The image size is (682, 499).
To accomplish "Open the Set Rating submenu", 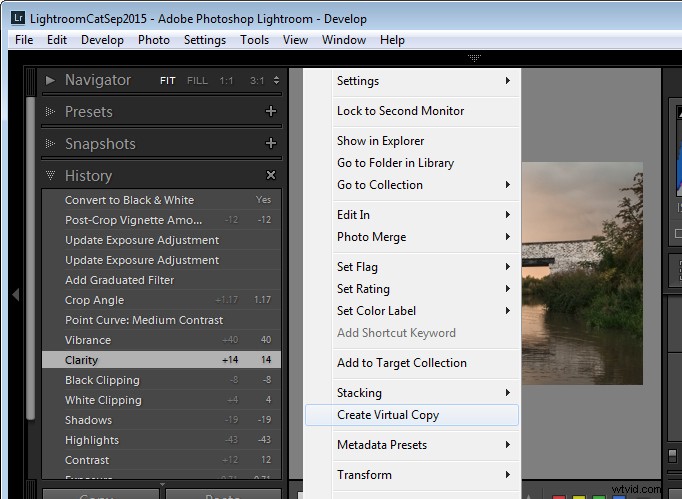I will point(412,289).
